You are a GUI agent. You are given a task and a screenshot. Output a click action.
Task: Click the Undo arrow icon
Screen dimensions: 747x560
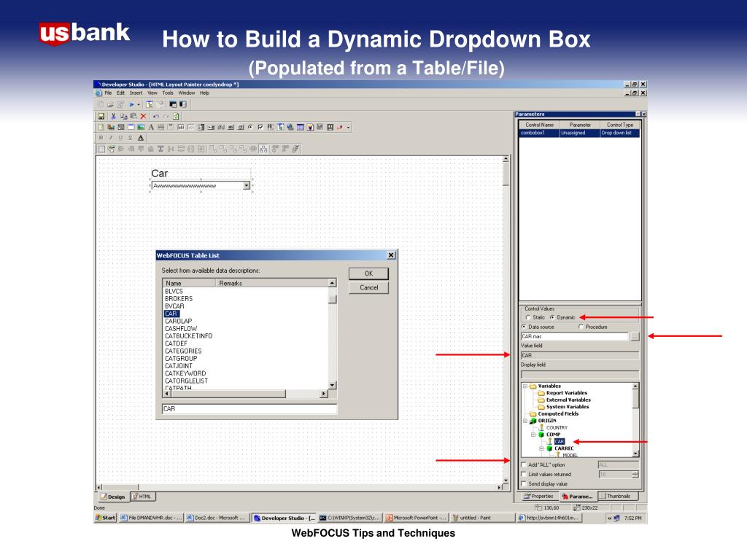pos(156,117)
